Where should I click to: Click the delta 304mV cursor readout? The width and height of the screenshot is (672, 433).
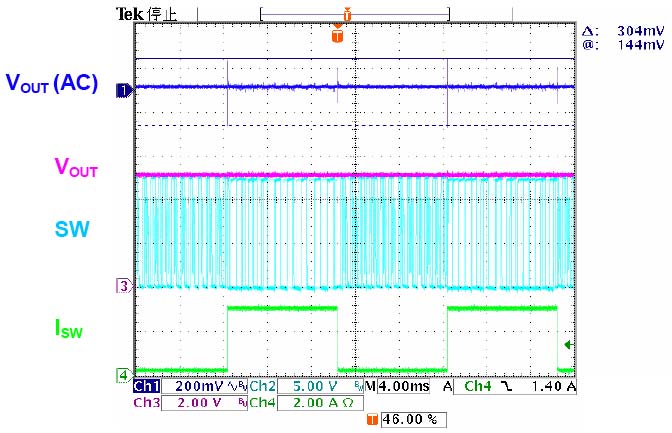click(624, 31)
